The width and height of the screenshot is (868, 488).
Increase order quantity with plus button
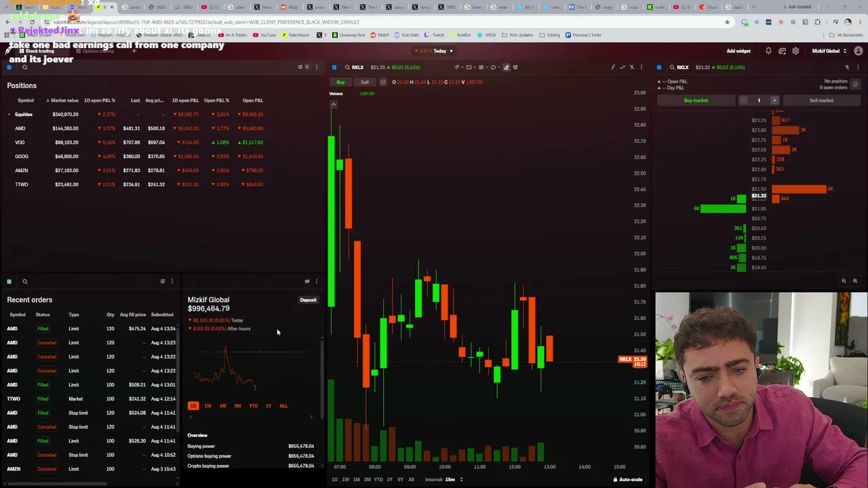pyautogui.click(x=774, y=100)
